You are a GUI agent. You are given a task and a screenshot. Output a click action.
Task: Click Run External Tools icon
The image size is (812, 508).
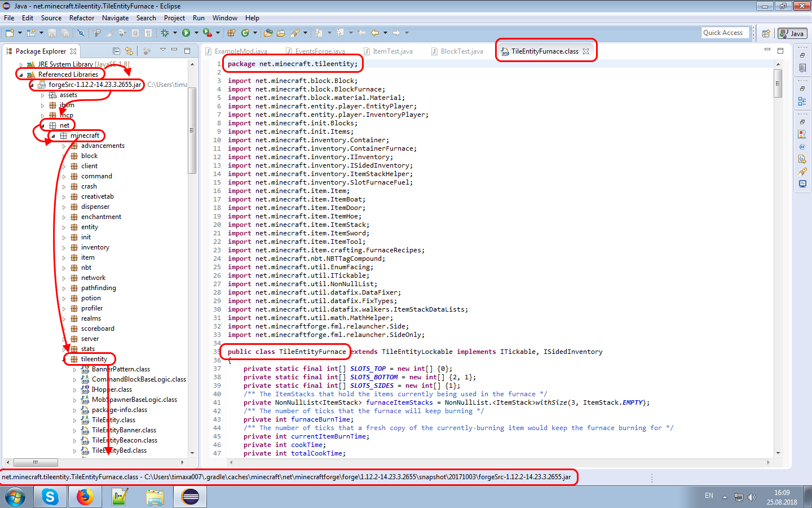[x=207, y=33]
